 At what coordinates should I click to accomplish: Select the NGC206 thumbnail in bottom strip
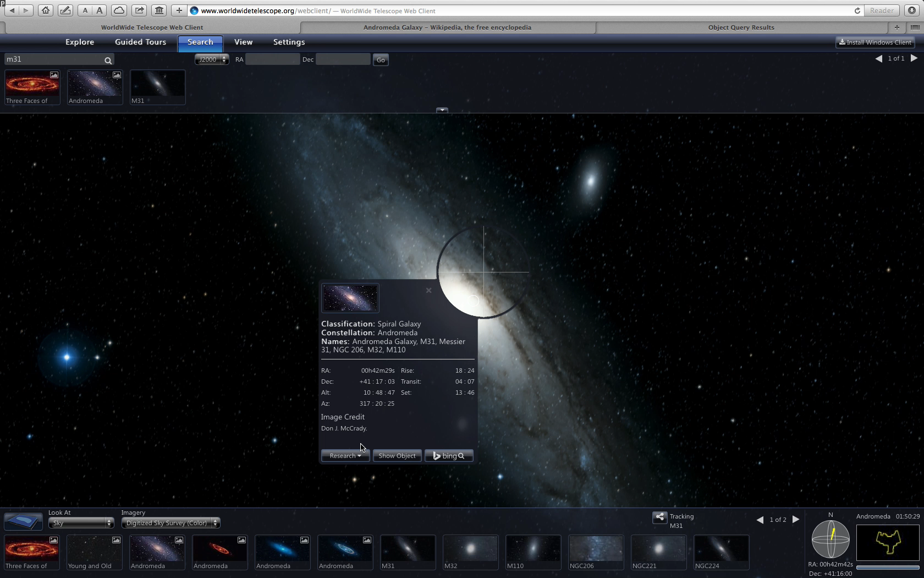[x=596, y=552]
